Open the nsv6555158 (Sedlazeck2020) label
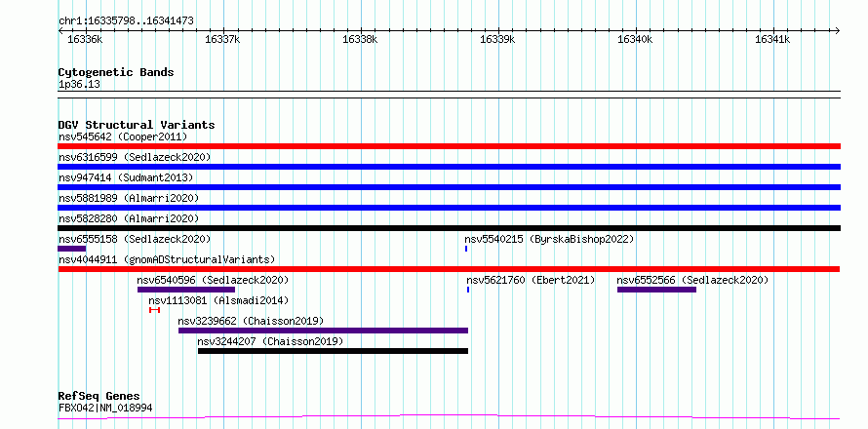The width and height of the screenshot is (868, 429). point(135,239)
